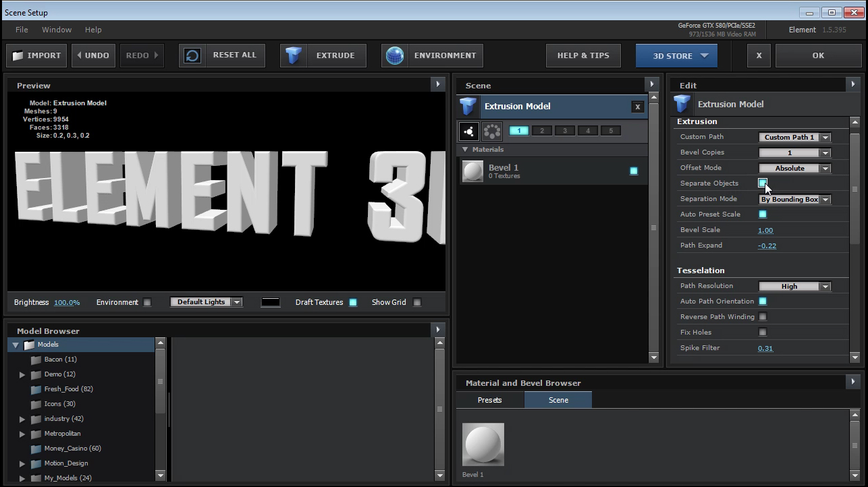Screen dimensions: 868x487
Task: Open the Path Resolution dropdown
Action: (x=794, y=286)
